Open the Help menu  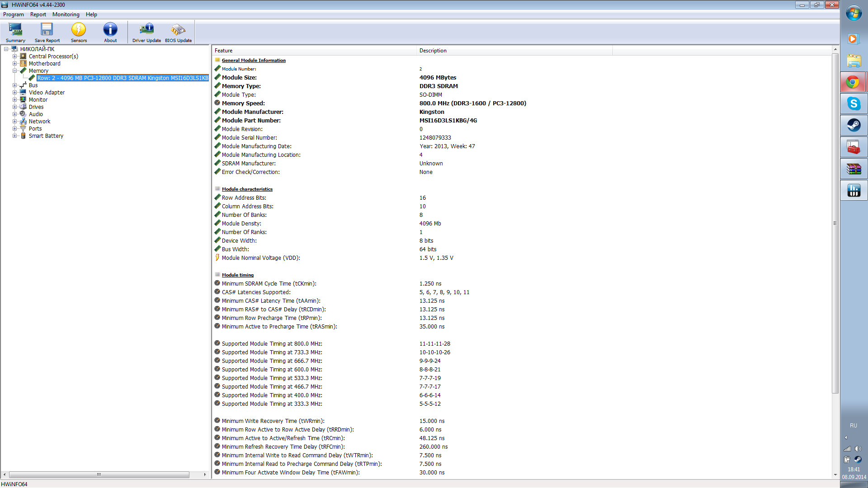(x=91, y=14)
